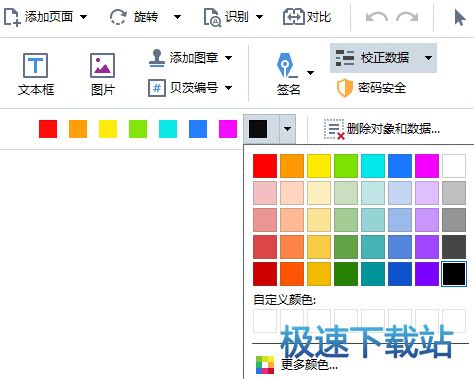Expand the 校正数据 dropdown arrow
The width and height of the screenshot is (474, 379).
[429, 58]
